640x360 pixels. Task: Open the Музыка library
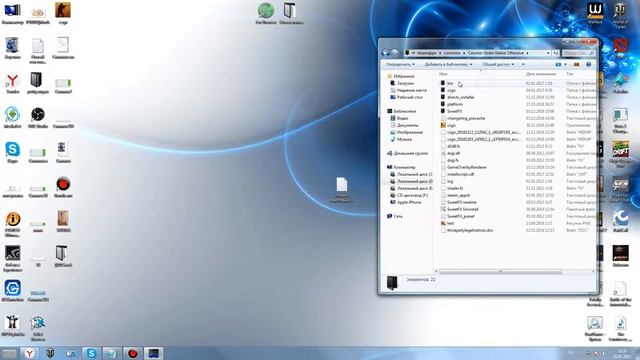coord(404,139)
